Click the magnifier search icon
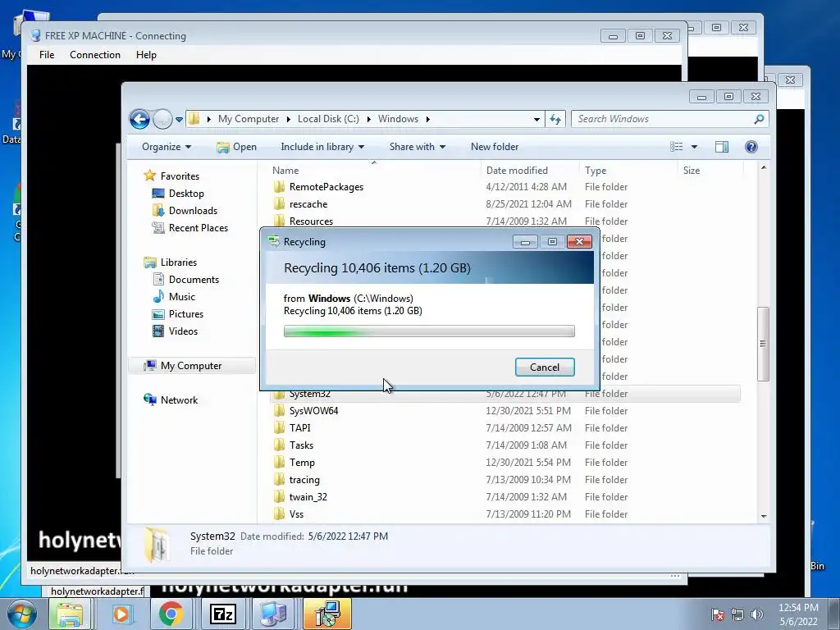 [759, 119]
